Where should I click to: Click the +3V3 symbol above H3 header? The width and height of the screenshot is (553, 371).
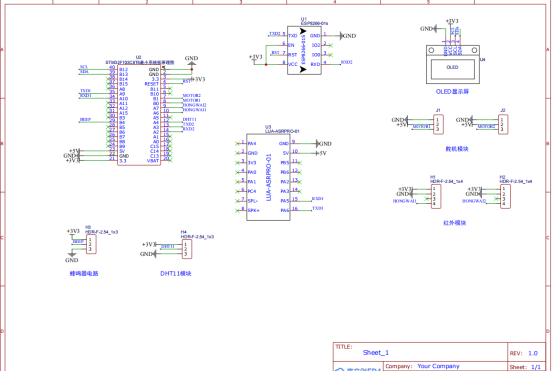click(x=73, y=232)
